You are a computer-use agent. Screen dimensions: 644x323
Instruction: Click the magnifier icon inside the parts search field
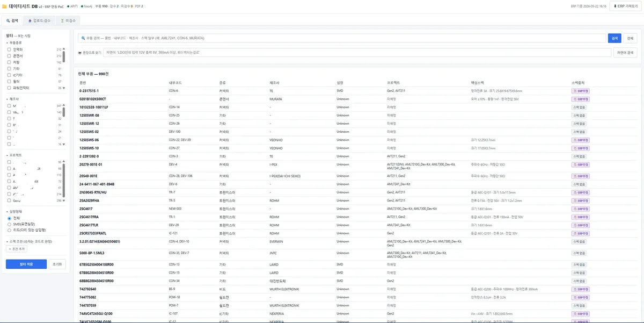[x=83, y=38]
